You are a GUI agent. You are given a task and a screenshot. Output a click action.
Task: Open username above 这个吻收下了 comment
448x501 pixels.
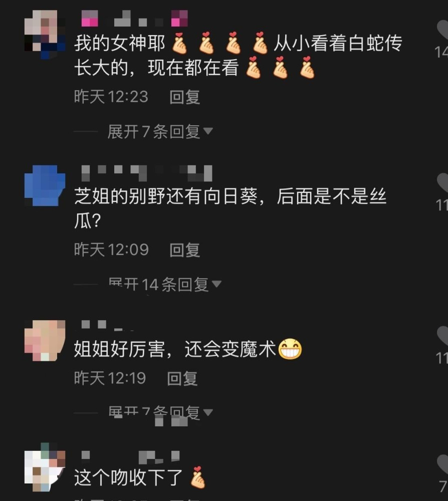130,457
